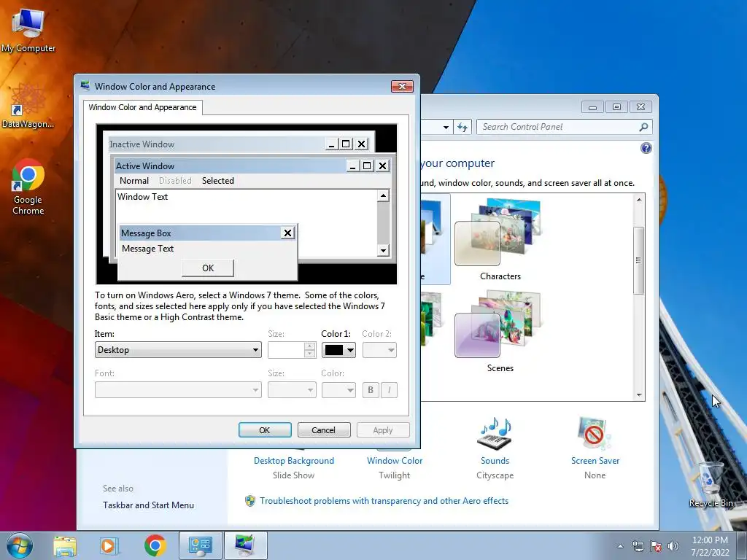Refresh the Control Panel address bar

click(x=462, y=127)
